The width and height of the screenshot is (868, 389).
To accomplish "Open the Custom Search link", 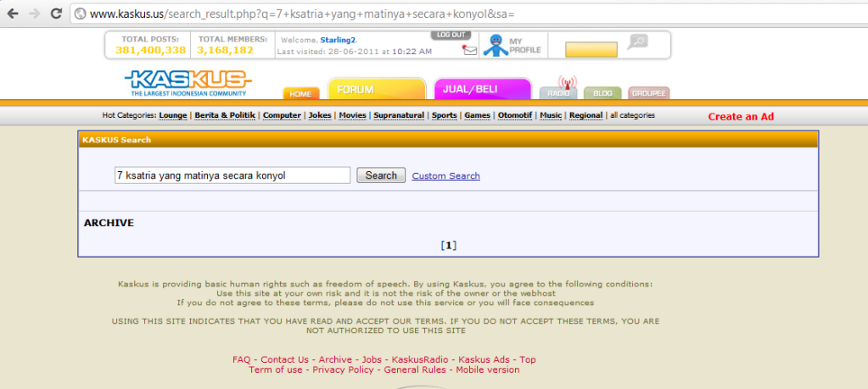I will (445, 175).
